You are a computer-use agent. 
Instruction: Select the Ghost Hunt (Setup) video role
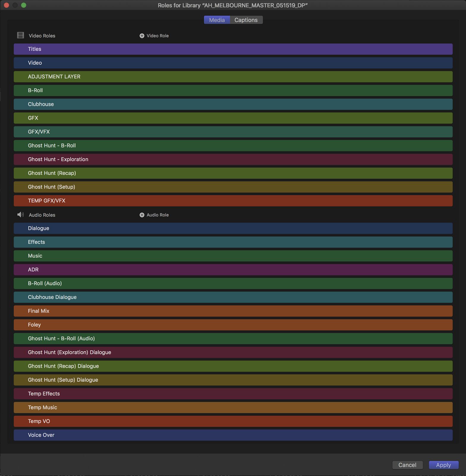pyautogui.click(x=233, y=187)
